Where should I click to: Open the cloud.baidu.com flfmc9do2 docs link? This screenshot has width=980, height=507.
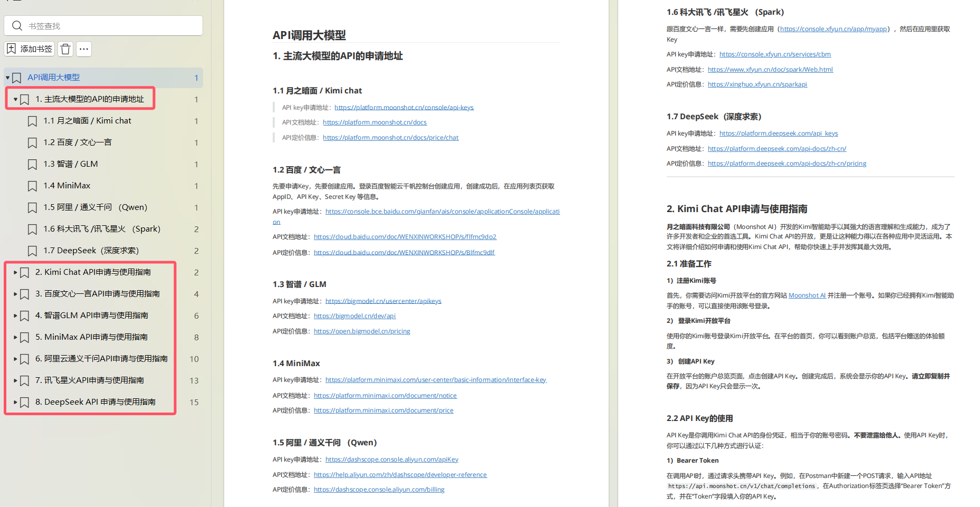tap(405, 237)
